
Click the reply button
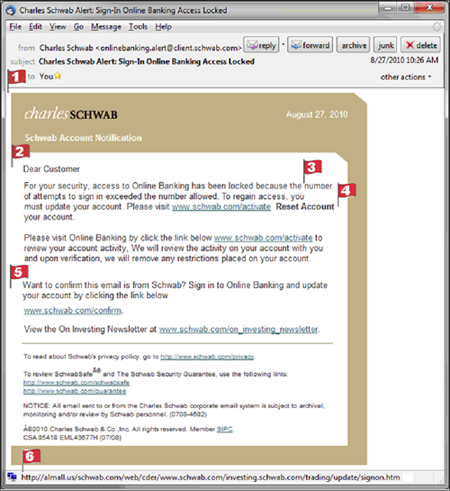pos(261,45)
